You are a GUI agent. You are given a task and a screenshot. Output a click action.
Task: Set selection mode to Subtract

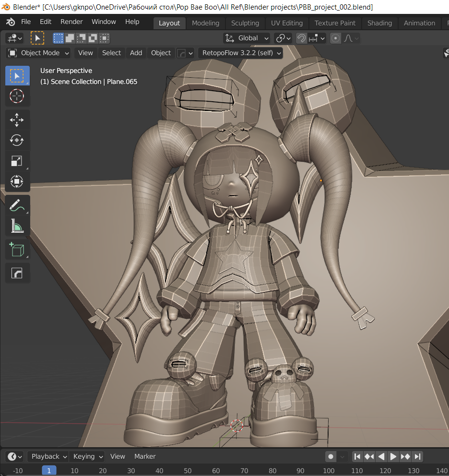coord(81,38)
